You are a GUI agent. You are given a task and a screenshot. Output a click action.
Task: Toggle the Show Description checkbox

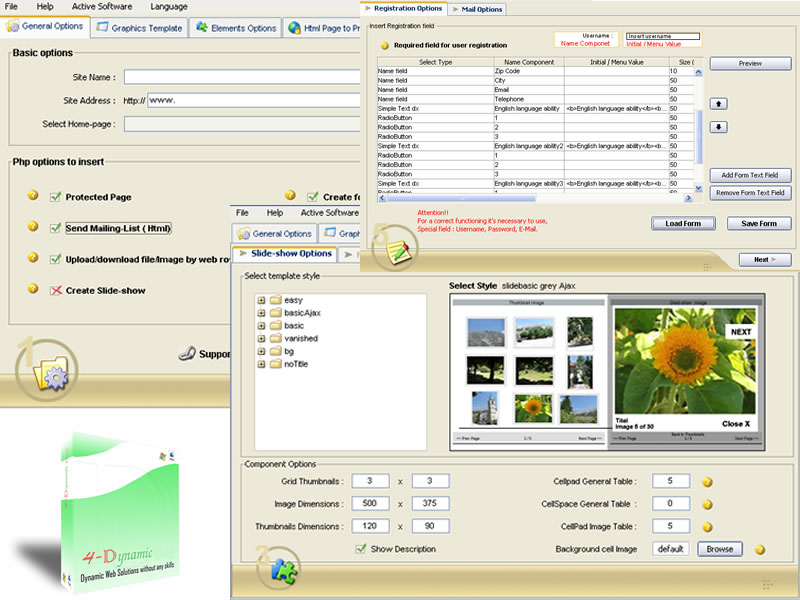361,549
